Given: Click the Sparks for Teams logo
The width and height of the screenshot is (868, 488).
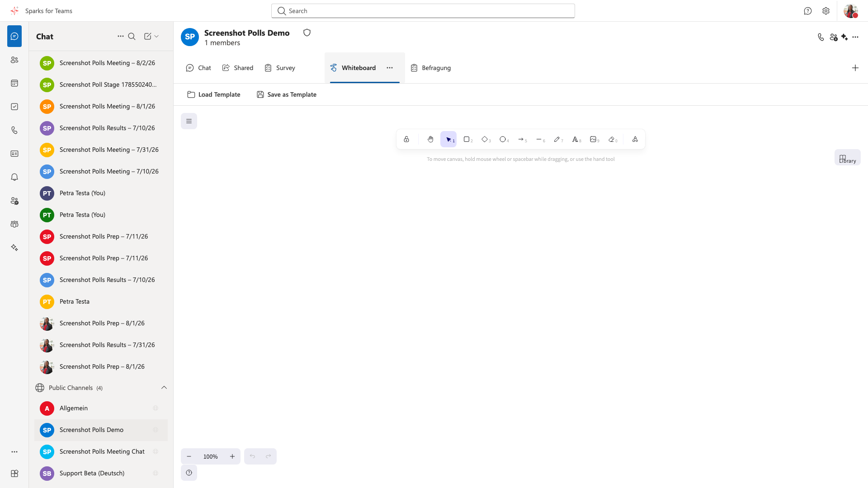Looking at the screenshot, I should [14, 11].
